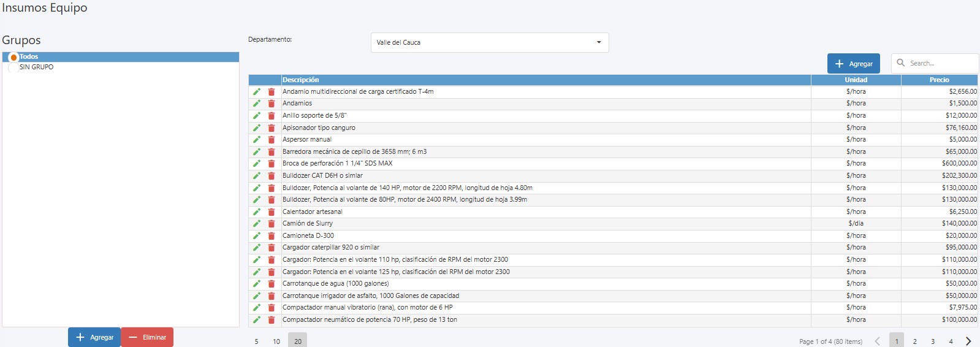Edit the Camioneta D-300 entry
Viewport: 980px width, 347px height.
257,236
